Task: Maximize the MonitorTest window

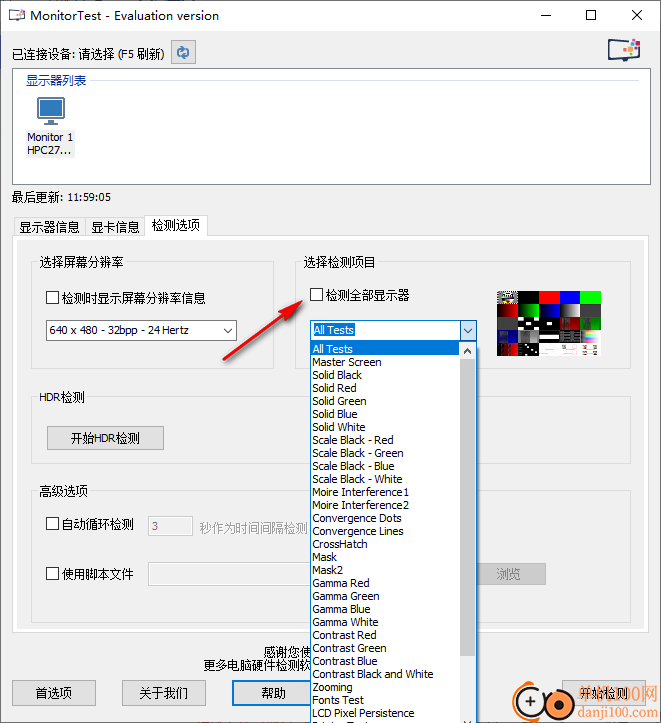Action: 591,15
